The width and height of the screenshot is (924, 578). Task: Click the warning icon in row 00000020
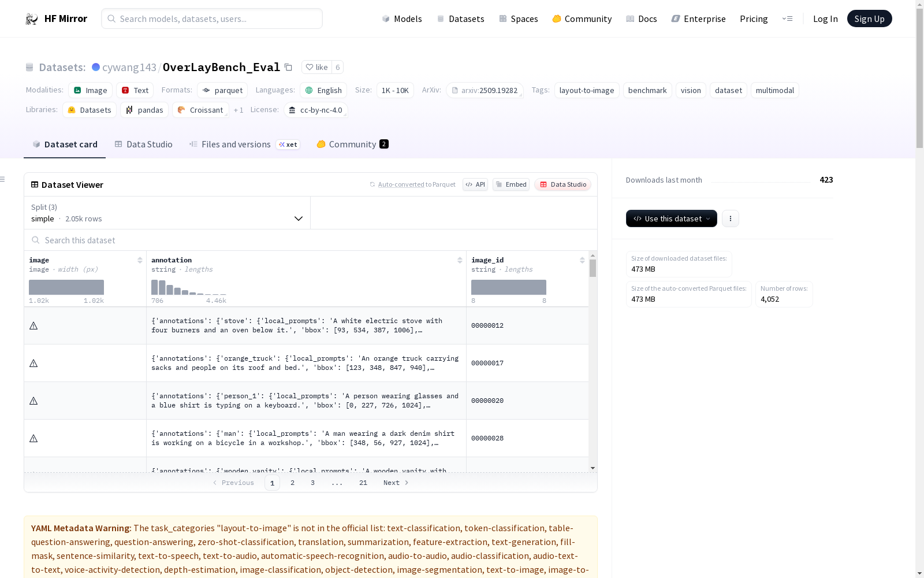coord(33,401)
